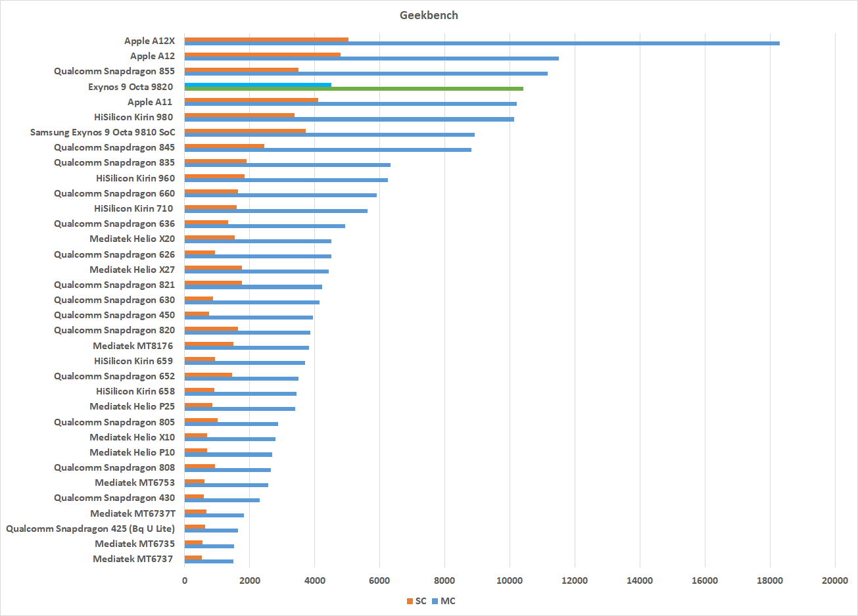This screenshot has height=616, width=858.
Task: Click the Qualcomm Snapdragon 660 label
Action: click(114, 193)
